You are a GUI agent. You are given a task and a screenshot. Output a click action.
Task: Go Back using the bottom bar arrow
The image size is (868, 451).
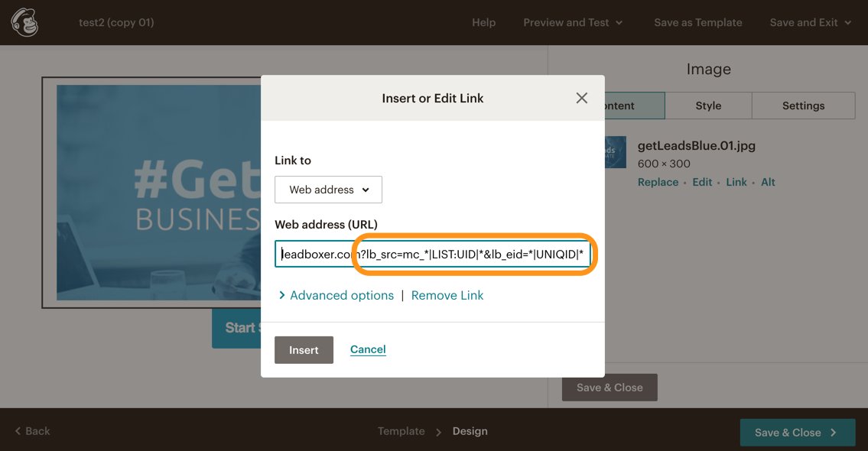pos(33,431)
